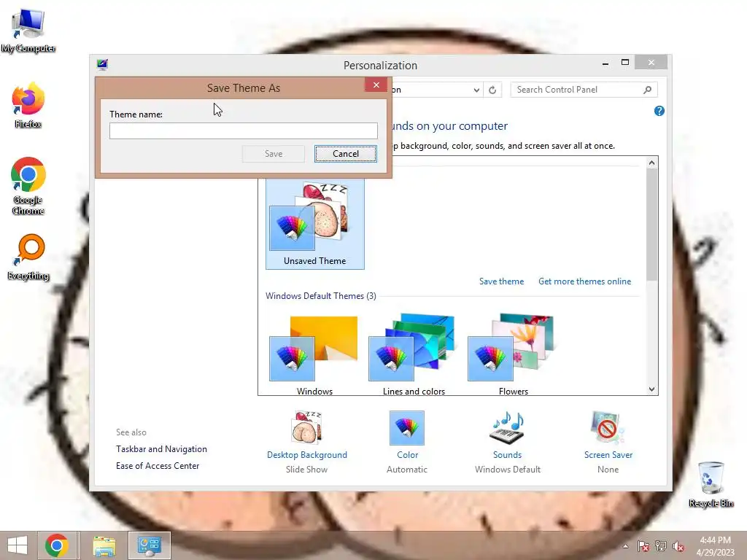Screen dimensions: 747x560
Task: Minimize the Personalization window
Action: pos(605,63)
